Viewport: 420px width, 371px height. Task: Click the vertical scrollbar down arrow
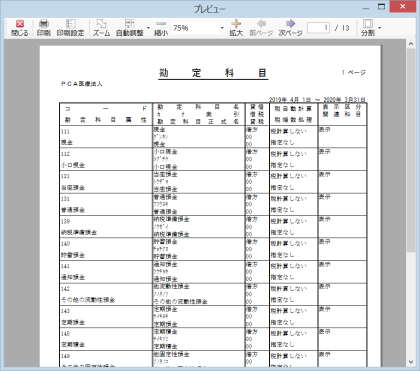point(411,362)
